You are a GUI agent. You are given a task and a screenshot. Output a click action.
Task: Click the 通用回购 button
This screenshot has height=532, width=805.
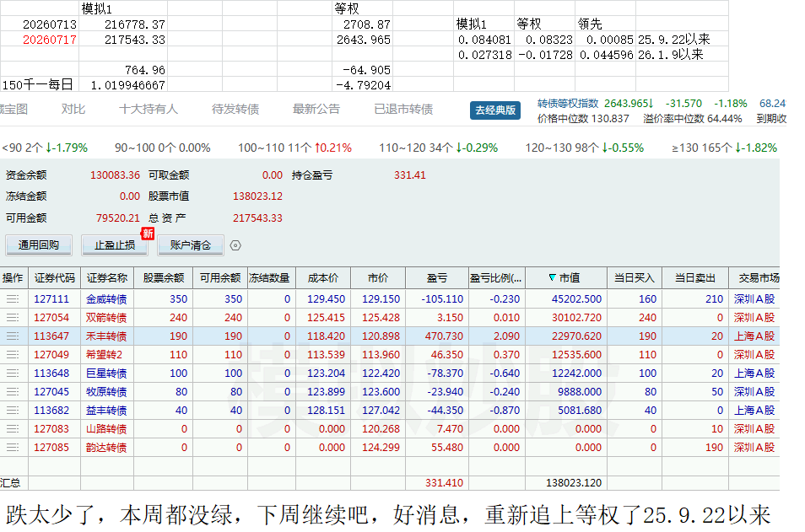click(x=39, y=245)
